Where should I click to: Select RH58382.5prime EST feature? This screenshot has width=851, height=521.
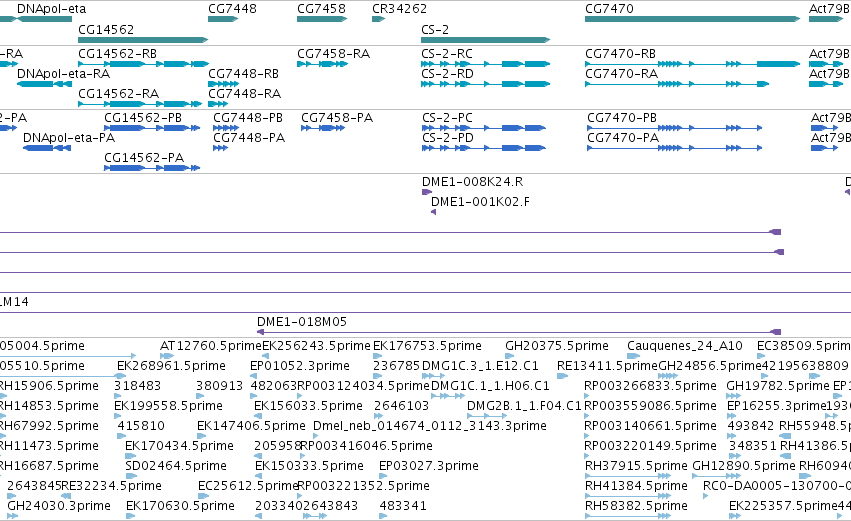click(628, 516)
